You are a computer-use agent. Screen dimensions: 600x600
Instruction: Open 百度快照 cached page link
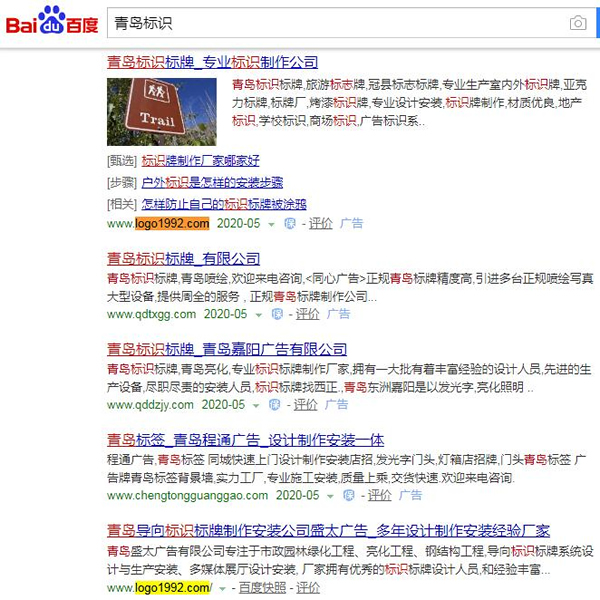[262, 588]
